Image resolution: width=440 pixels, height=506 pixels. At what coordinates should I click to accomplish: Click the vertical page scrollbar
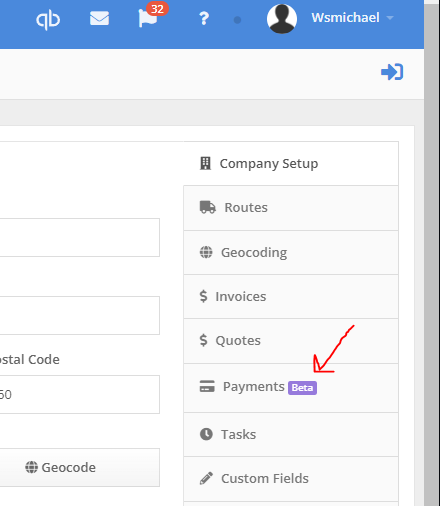click(432, 253)
